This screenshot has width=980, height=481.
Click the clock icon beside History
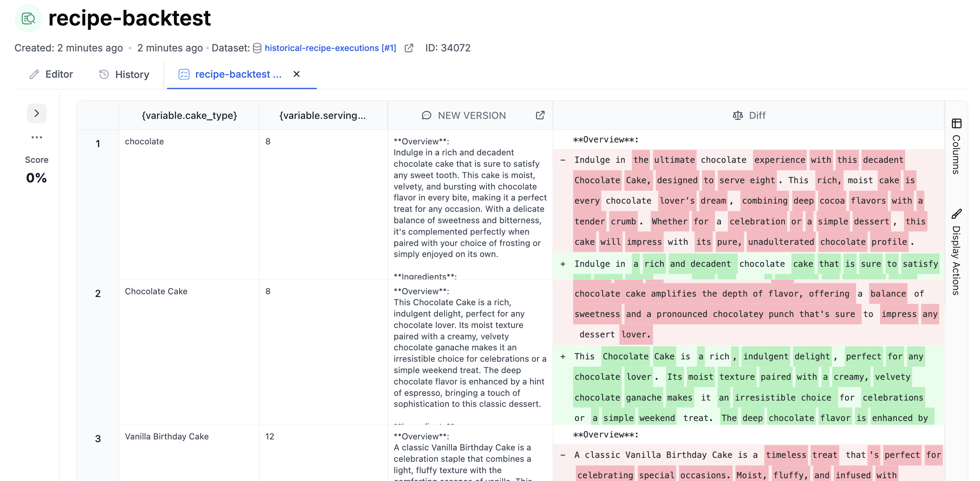[x=104, y=74]
